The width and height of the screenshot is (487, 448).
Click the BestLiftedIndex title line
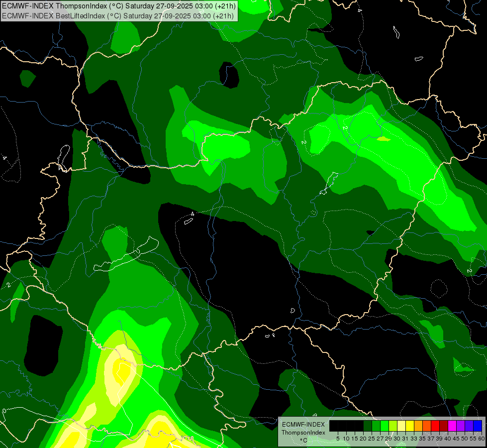click(x=118, y=16)
